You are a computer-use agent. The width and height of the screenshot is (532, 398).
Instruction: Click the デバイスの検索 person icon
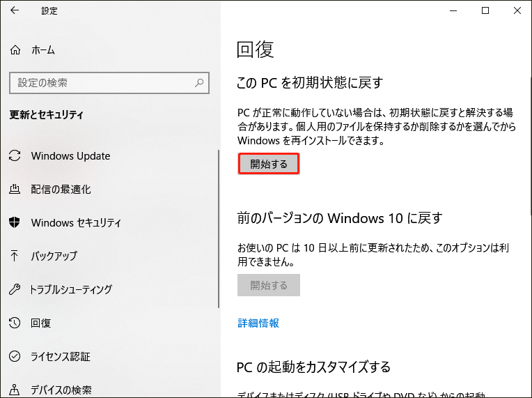point(14,390)
